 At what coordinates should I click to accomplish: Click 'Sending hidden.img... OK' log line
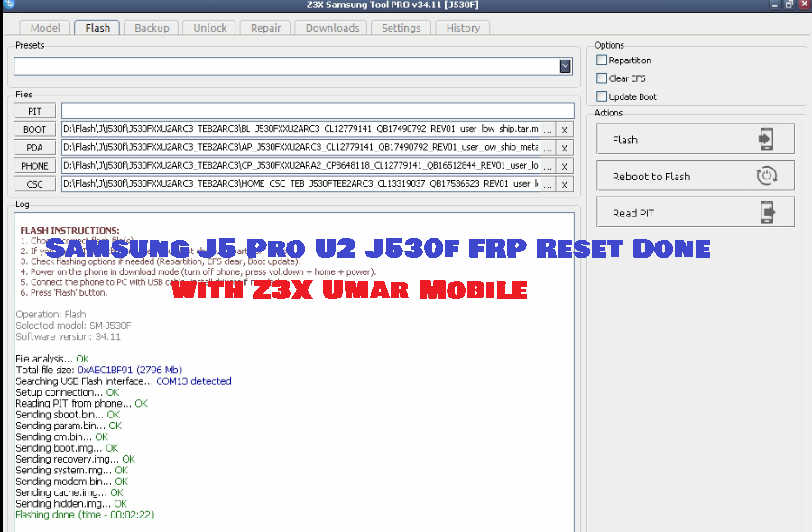[x=71, y=503]
